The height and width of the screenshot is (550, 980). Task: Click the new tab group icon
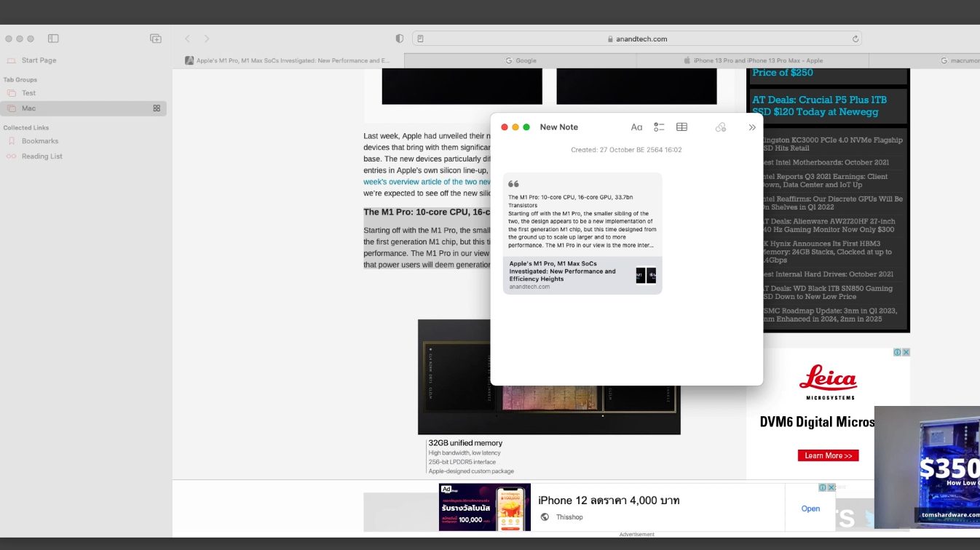pos(155,39)
